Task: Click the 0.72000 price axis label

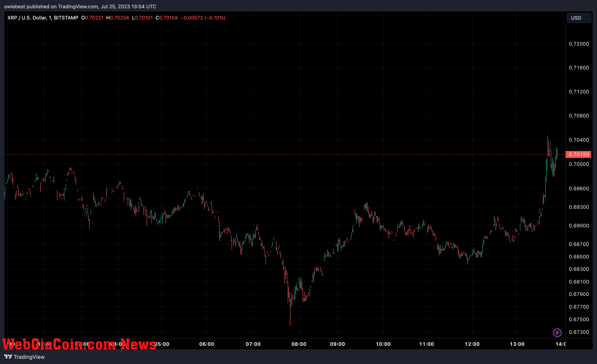Action: click(579, 44)
